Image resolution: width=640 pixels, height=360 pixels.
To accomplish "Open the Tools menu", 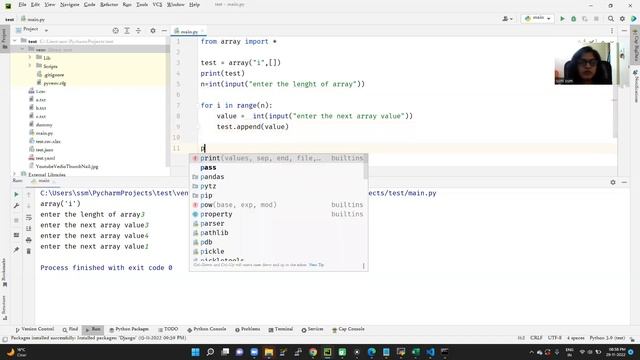I will [x=142, y=4].
